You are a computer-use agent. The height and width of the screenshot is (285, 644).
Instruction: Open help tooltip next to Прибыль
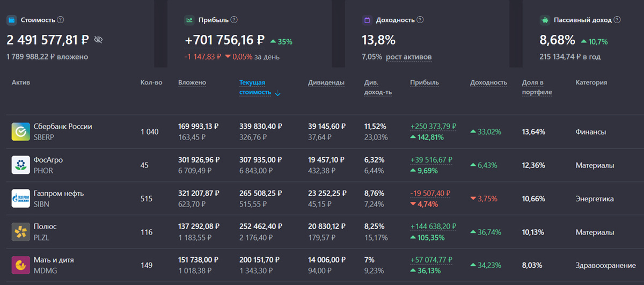click(234, 20)
